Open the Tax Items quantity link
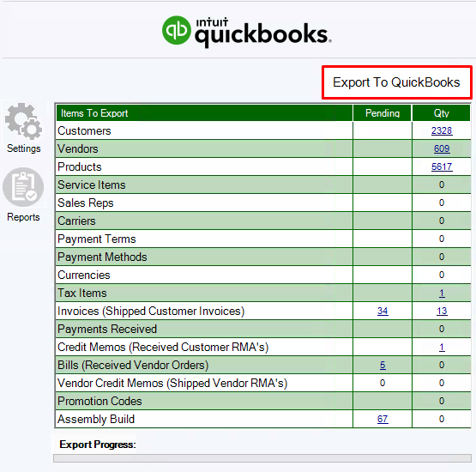Screen dimensions: 476x472 click(x=442, y=293)
